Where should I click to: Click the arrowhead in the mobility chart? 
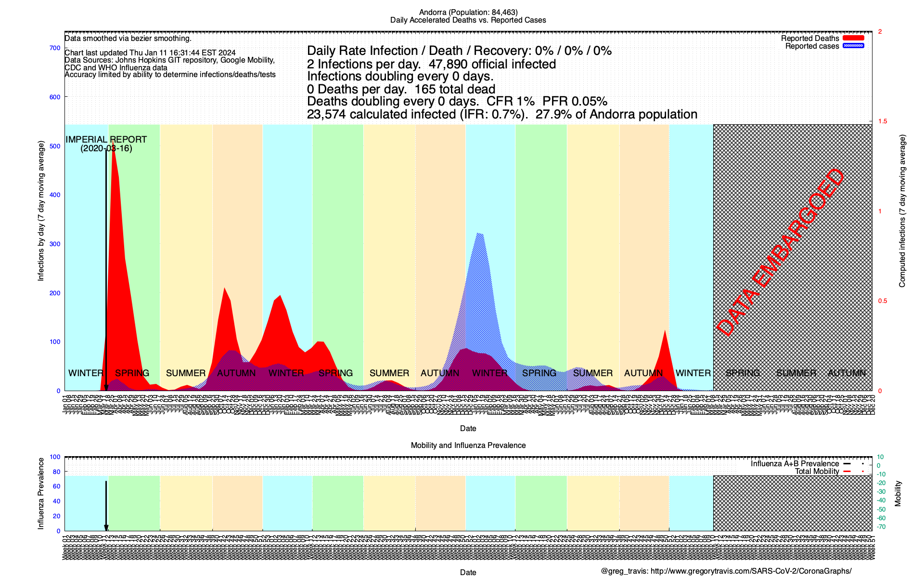tap(106, 528)
